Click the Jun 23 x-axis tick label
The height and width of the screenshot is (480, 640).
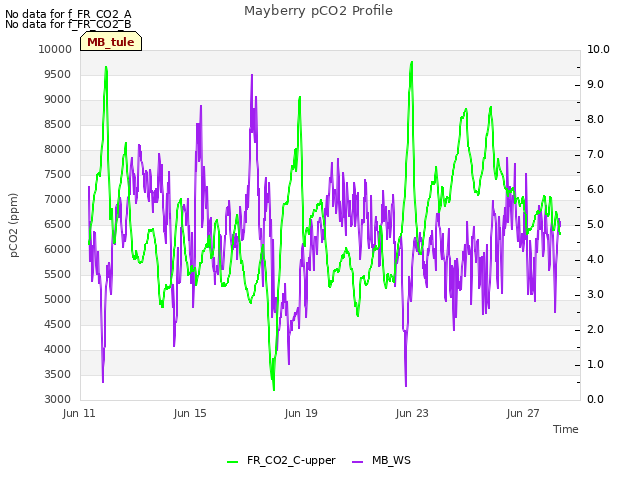[x=412, y=413]
